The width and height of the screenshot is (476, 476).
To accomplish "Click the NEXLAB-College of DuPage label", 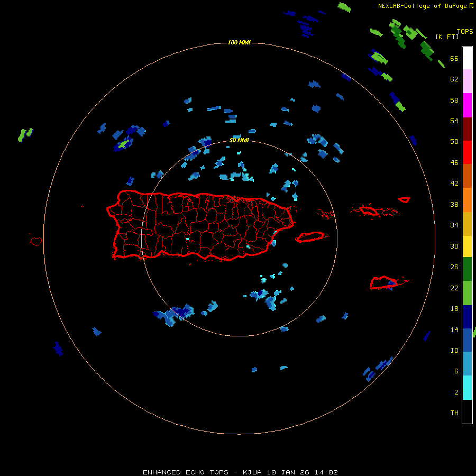I will [423, 6].
